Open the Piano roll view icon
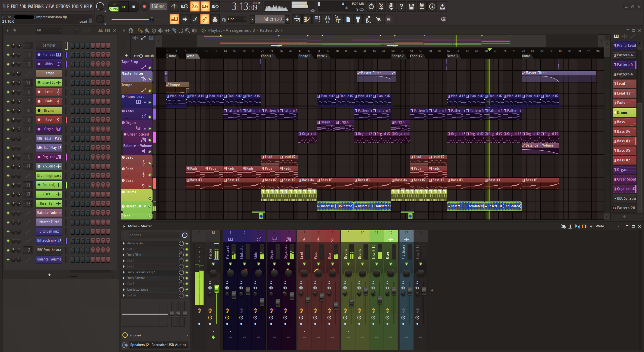The width and height of the screenshot is (644, 352). 307,19
